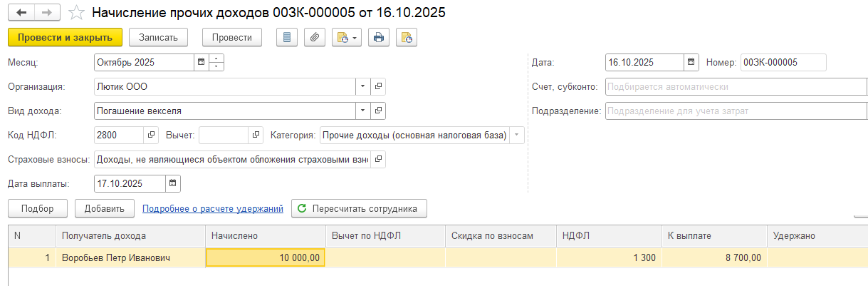This screenshot has width=868, height=286.
Task: Expand the Вид дохода dropdown
Action: tap(362, 111)
